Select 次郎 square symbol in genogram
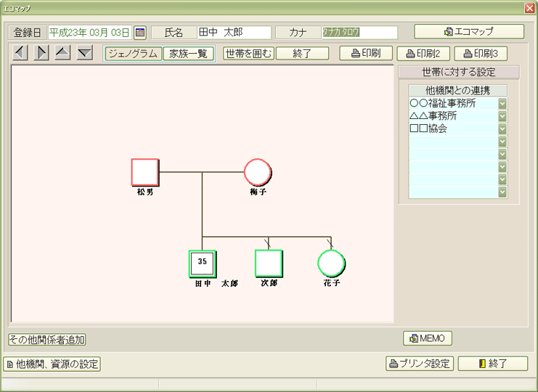 tap(269, 263)
